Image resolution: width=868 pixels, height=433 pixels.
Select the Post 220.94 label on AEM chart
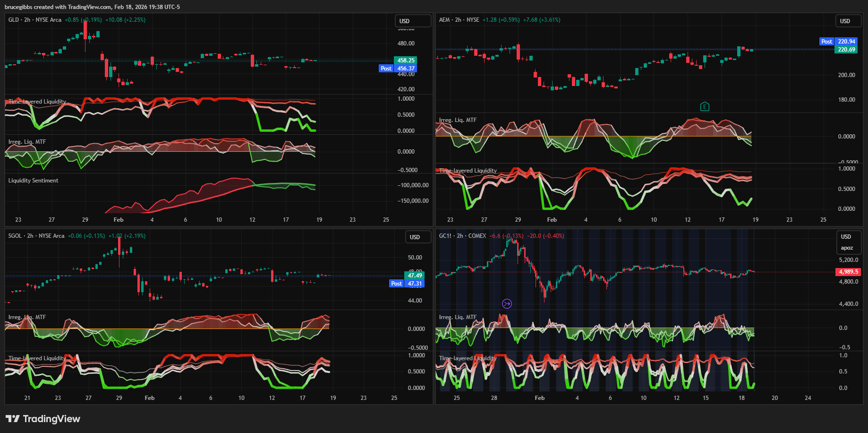[838, 42]
